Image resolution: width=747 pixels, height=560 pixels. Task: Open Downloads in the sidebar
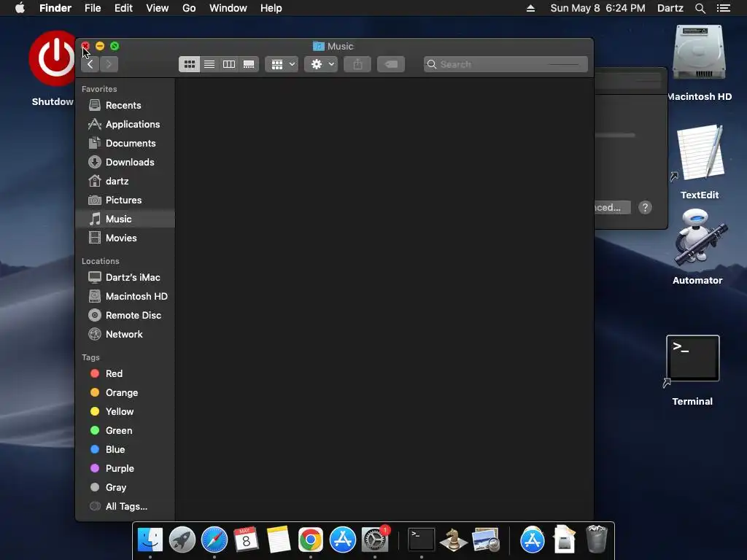[x=125, y=163]
